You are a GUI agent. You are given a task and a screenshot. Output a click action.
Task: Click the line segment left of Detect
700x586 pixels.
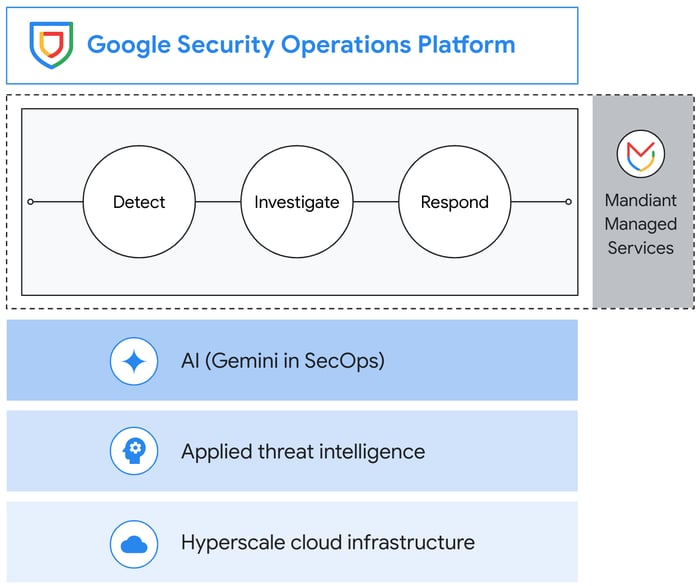(x=58, y=202)
